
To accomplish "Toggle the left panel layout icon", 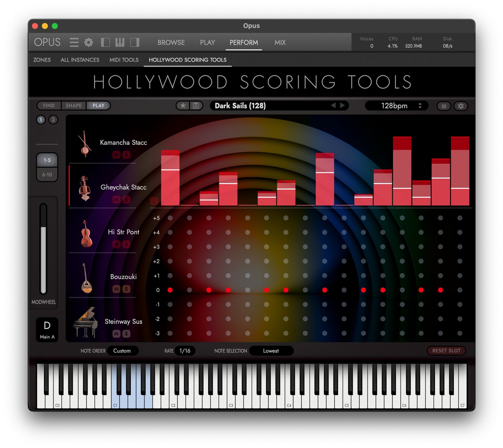I will click(x=105, y=42).
